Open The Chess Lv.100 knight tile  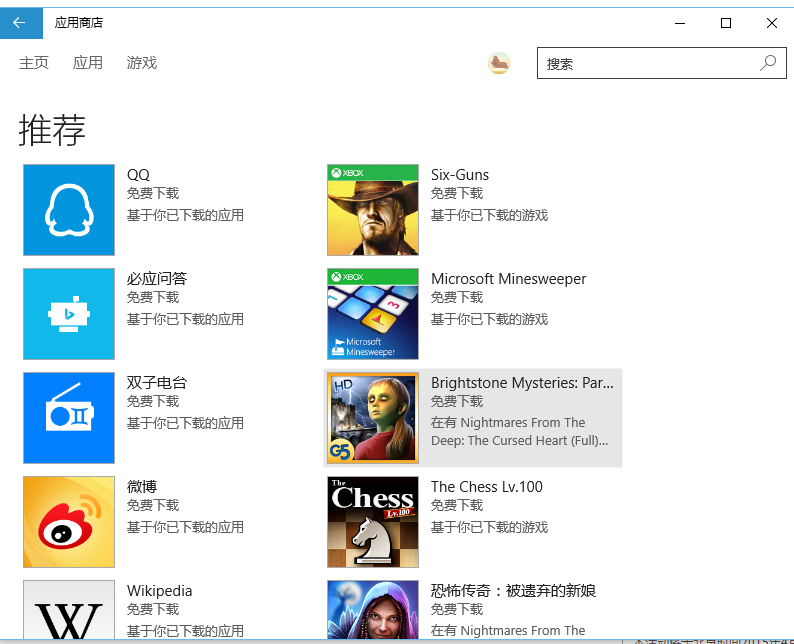[x=373, y=522]
